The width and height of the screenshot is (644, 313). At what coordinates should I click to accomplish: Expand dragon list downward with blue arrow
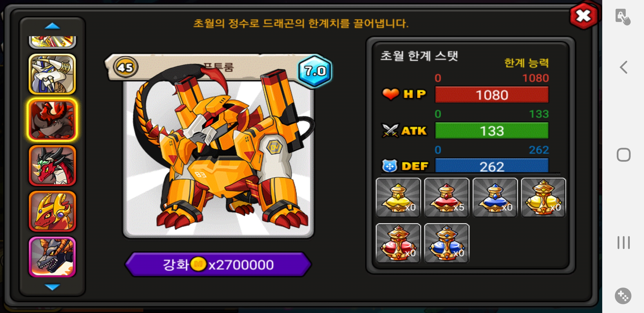coord(52,287)
